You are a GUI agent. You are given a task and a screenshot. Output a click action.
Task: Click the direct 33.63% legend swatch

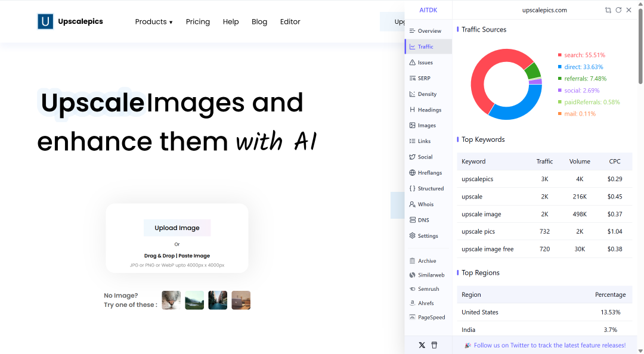coord(560,67)
